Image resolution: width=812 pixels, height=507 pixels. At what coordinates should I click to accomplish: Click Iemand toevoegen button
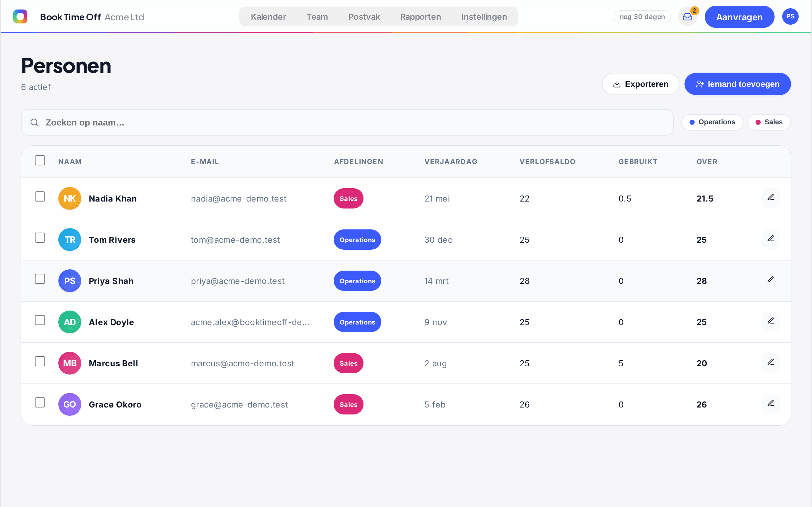(x=737, y=84)
